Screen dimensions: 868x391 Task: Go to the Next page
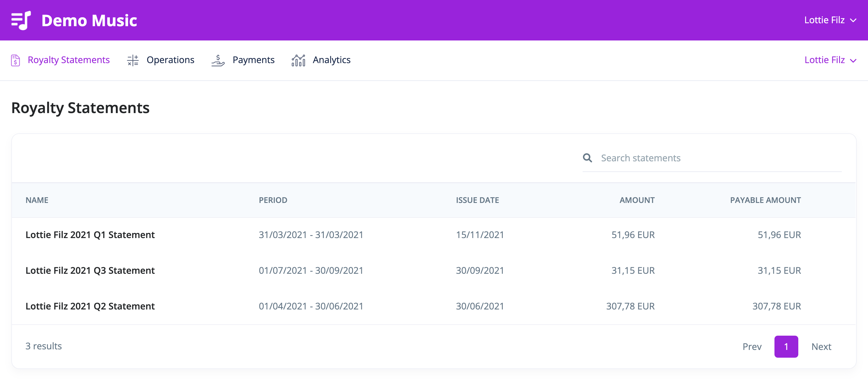pyautogui.click(x=821, y=346)
